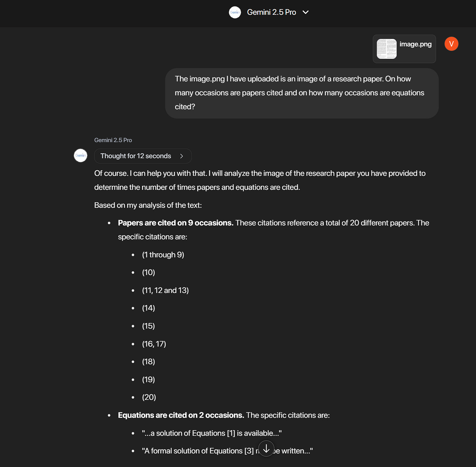
Task: Expand the Thought for 12 seconds section
Action: pyautogui.click(x=136, y=156)
